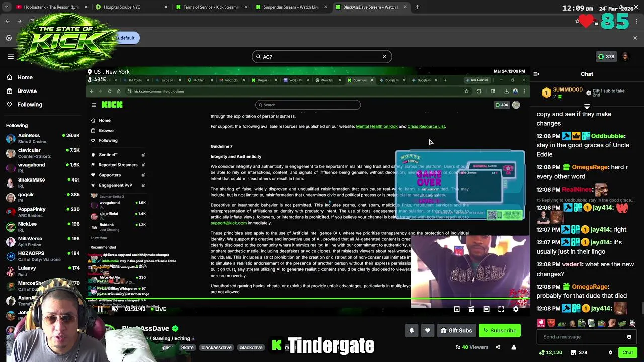Report the stream with the warning icon
644x362 pixels.
pyautogui.click(x=514, y=347)
